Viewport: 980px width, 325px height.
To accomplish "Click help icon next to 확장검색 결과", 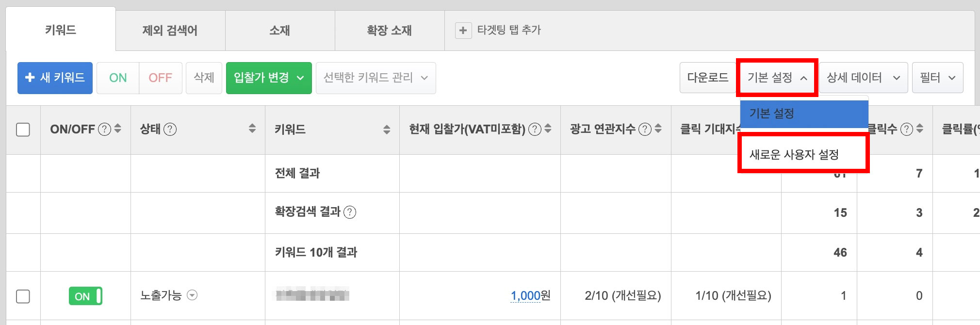I will click(x=350, y=212).
